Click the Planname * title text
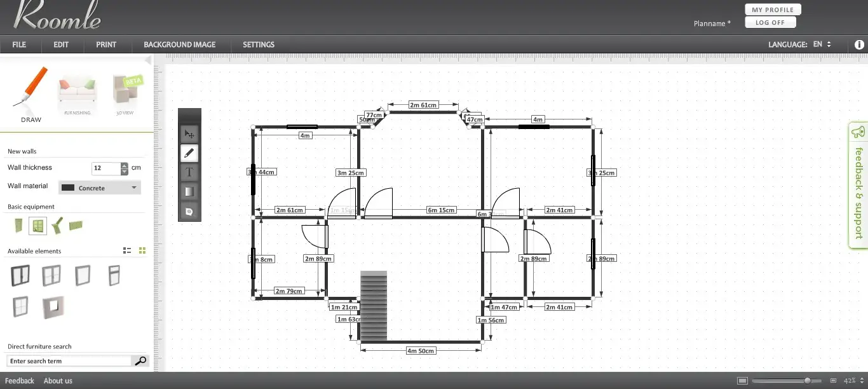The height and width of the screenshot is (389, 868). tap(712, 24)
